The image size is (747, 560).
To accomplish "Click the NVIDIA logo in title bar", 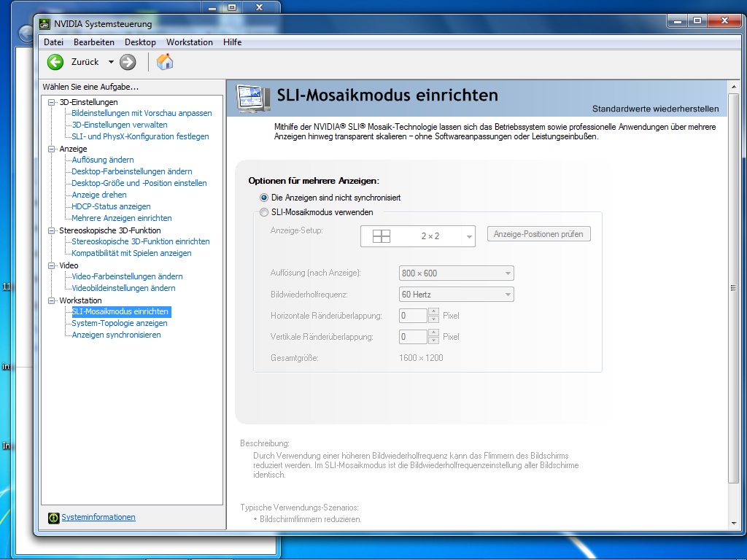I will pos(44,24).
